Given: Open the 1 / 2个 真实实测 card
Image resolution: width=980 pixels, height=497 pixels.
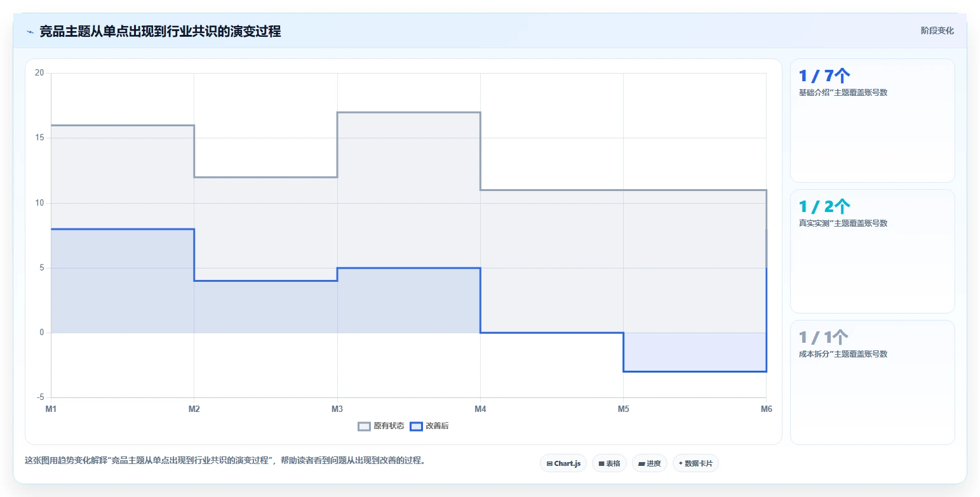Looking at the screenshot, I should pos(872,251).
